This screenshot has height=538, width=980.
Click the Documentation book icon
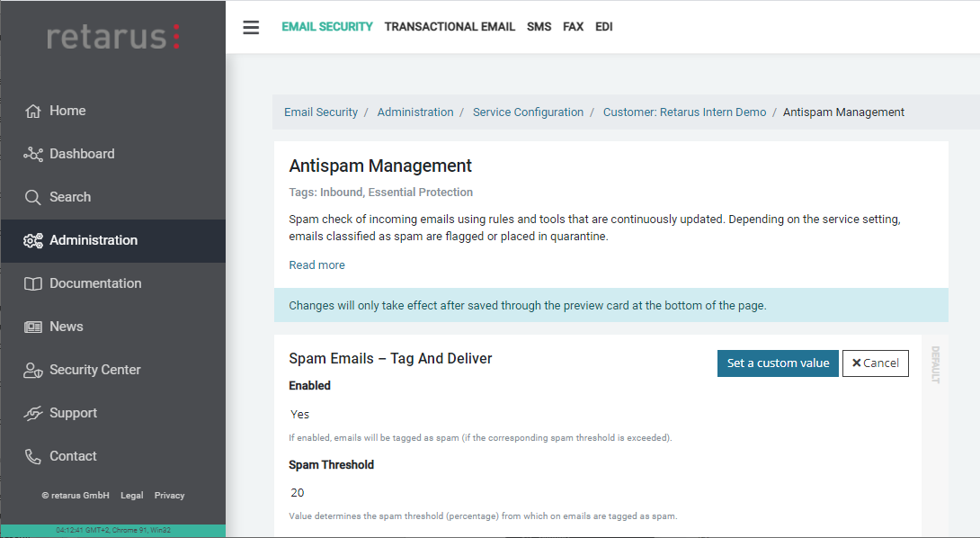pos(33,284)
